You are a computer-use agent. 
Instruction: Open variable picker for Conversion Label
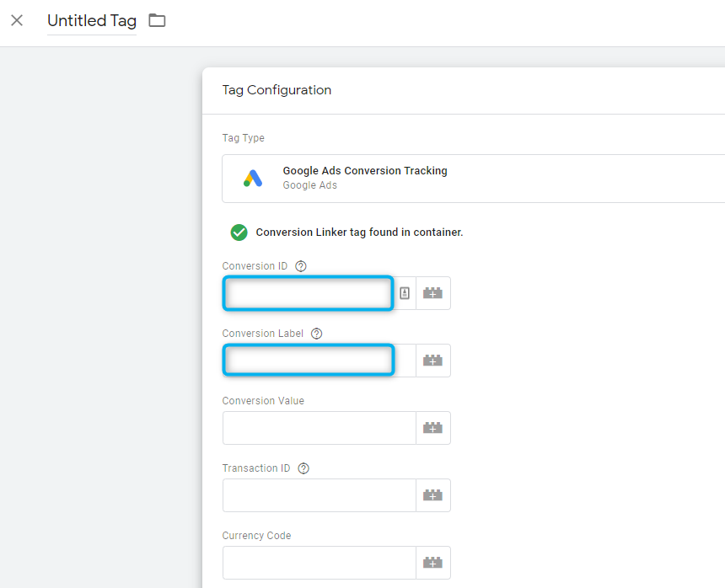[x=433, y=361]
